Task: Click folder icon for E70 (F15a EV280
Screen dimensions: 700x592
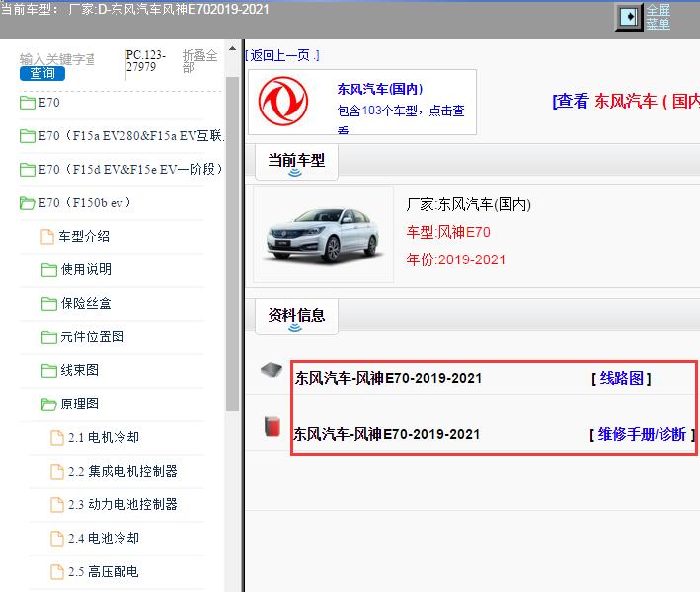Action: tap(28, 135)
